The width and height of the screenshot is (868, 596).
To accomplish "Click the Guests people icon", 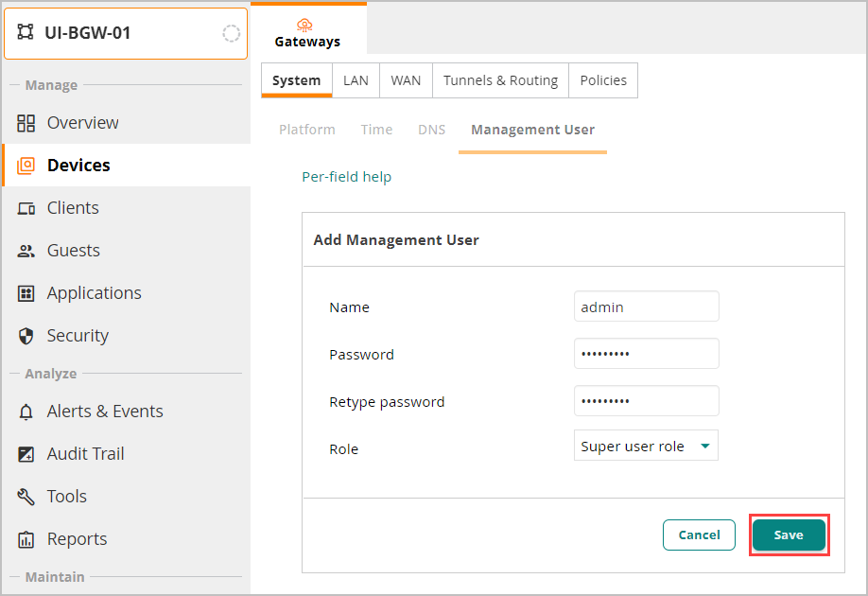I will coord(26,251).
